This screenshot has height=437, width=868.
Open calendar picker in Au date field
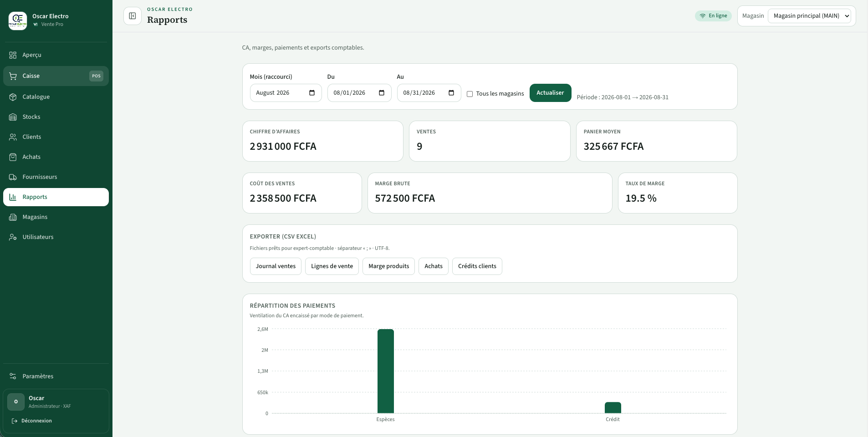451,93
